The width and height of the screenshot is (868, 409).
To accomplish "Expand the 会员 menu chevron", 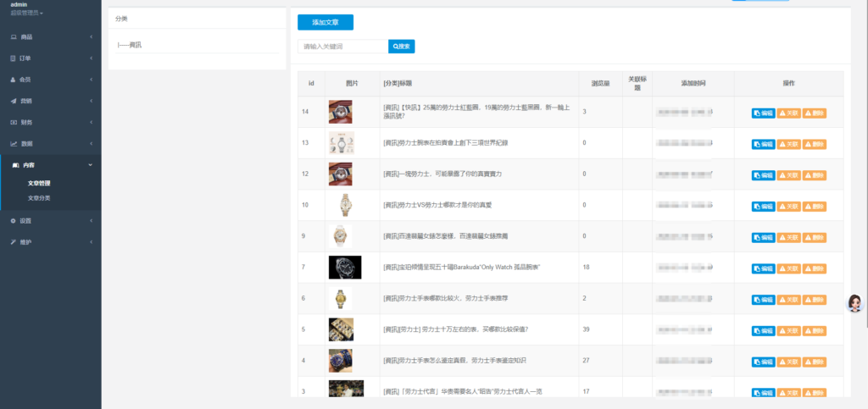I will click(91, 80).
